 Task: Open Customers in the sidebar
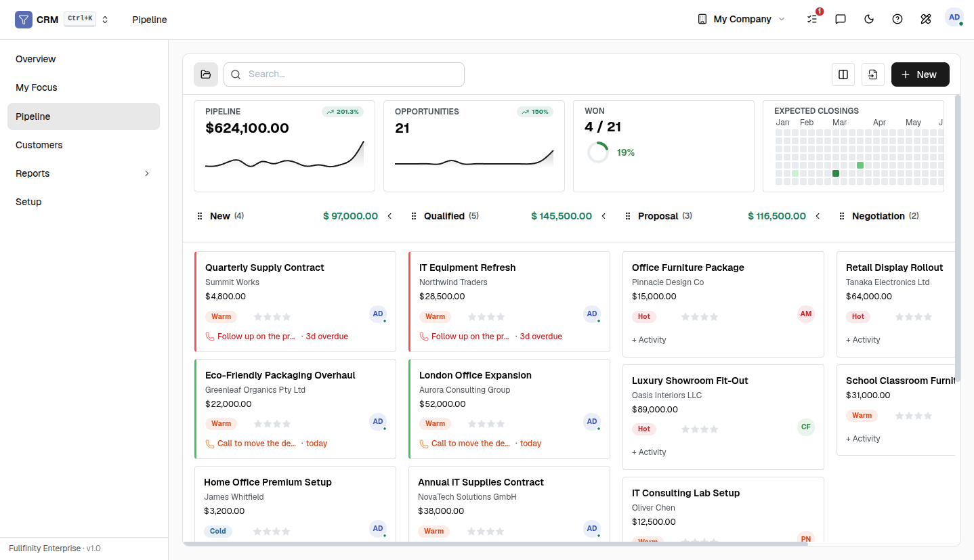click(x=84, y=145)
